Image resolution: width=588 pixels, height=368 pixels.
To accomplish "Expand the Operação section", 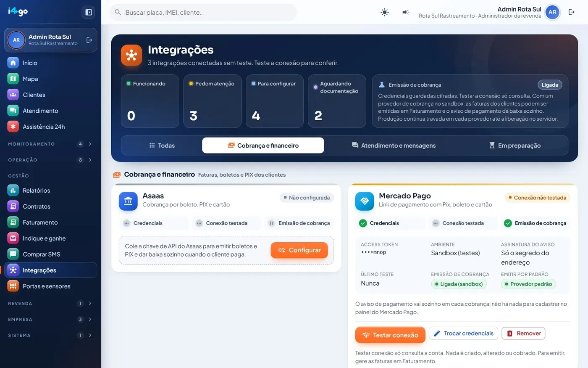I will coord(51,160).
